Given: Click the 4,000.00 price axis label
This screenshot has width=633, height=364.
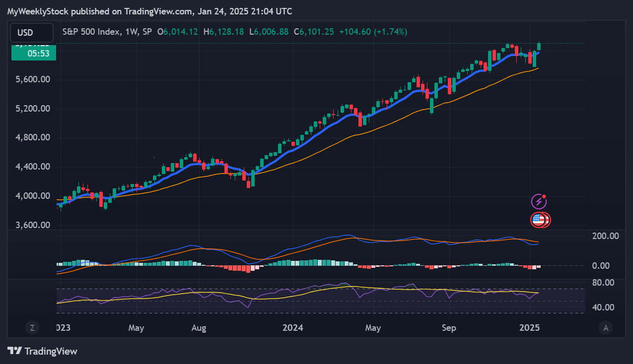Looking at the screenshot, I should pos(33,196).
